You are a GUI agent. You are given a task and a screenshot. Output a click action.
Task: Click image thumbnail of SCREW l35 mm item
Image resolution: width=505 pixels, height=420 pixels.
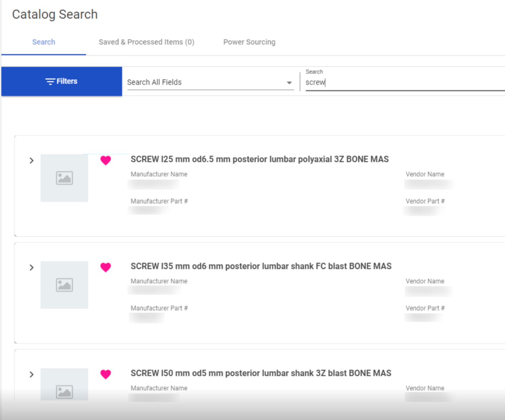click(x=64, y=285)
